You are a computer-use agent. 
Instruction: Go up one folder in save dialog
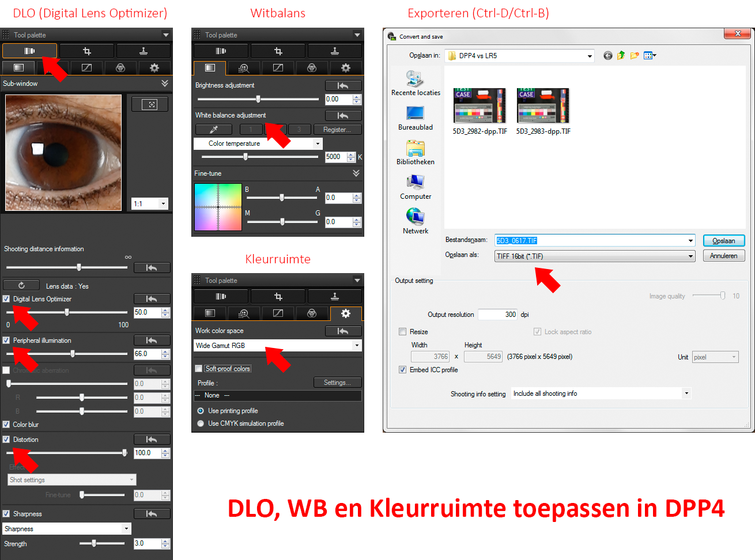(x=621, y=56)
